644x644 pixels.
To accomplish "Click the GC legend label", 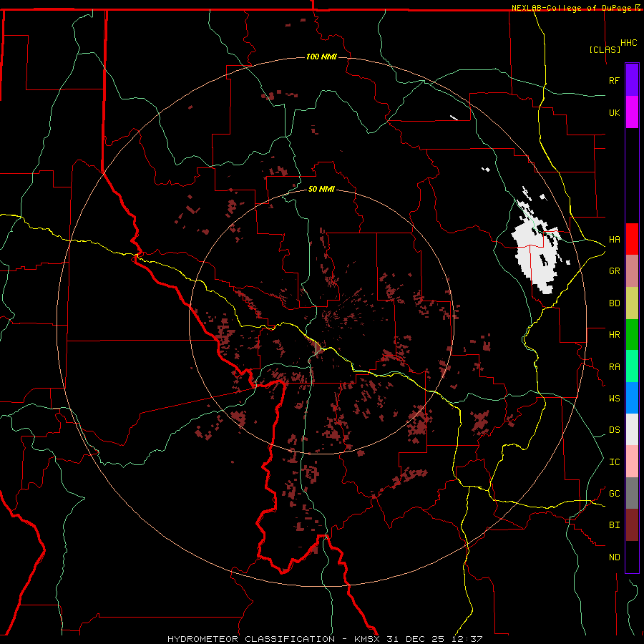I will [614, 493].
